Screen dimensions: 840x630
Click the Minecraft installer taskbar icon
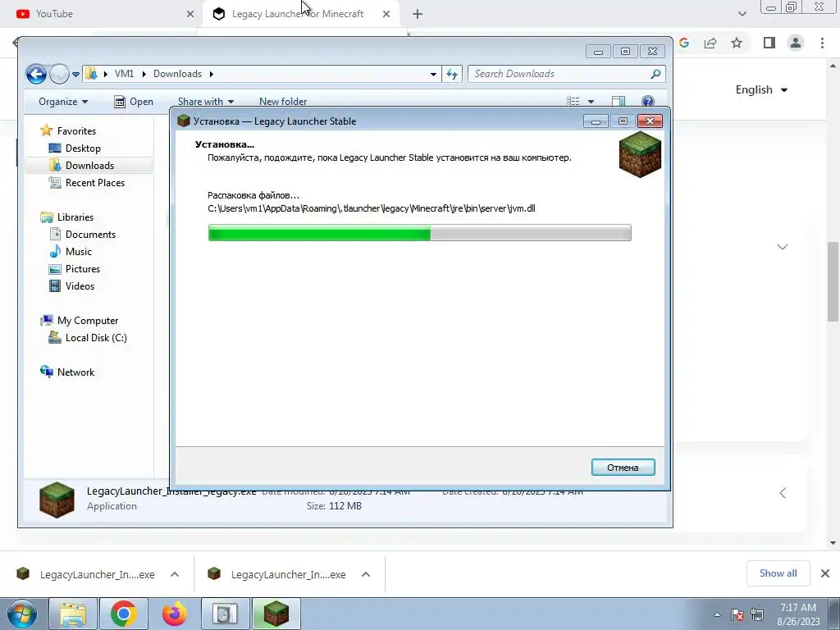(276, 614)
